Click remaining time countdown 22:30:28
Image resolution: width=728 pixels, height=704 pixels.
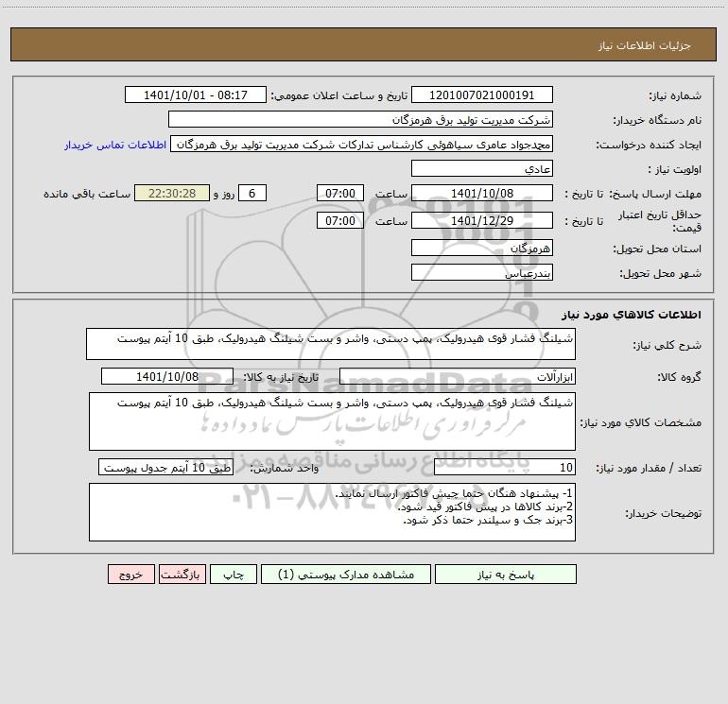point(172,193)
